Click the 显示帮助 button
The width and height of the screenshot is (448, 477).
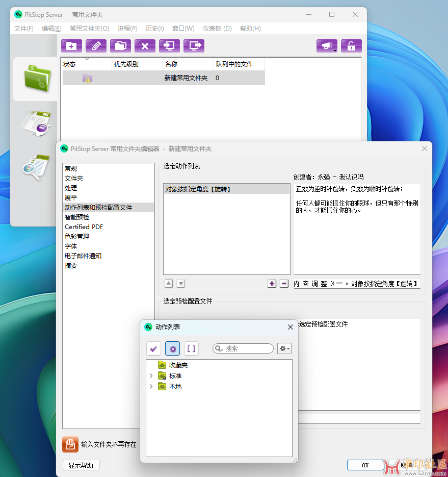tap(81, 465)
